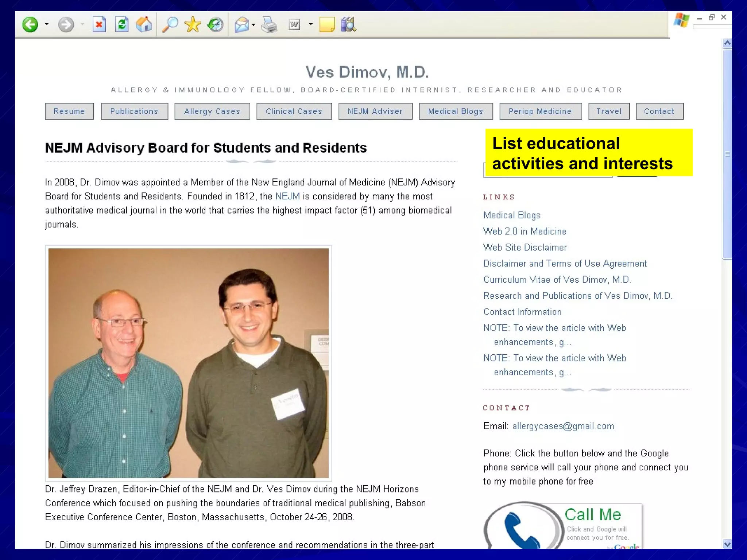Click the vertical scrollbar thumb
The height and width of the screenshot is (560, 747).
coord(727,154)
